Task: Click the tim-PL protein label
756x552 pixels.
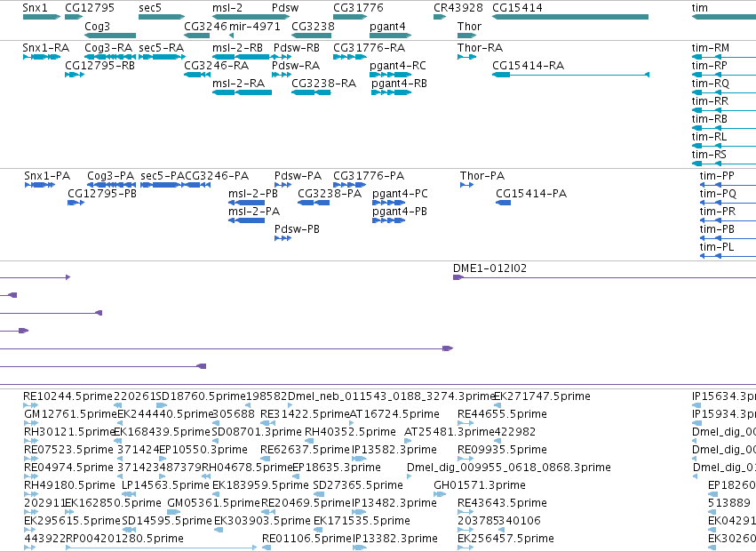Action: click(716, 246)
